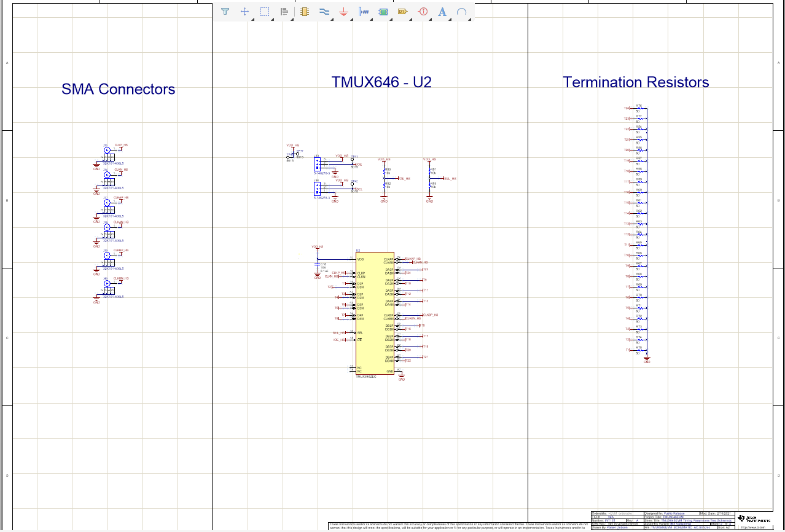Viewport: 785px width, 532px height.
Task: Select the D1 digital device icon
Action: (404, 11)
